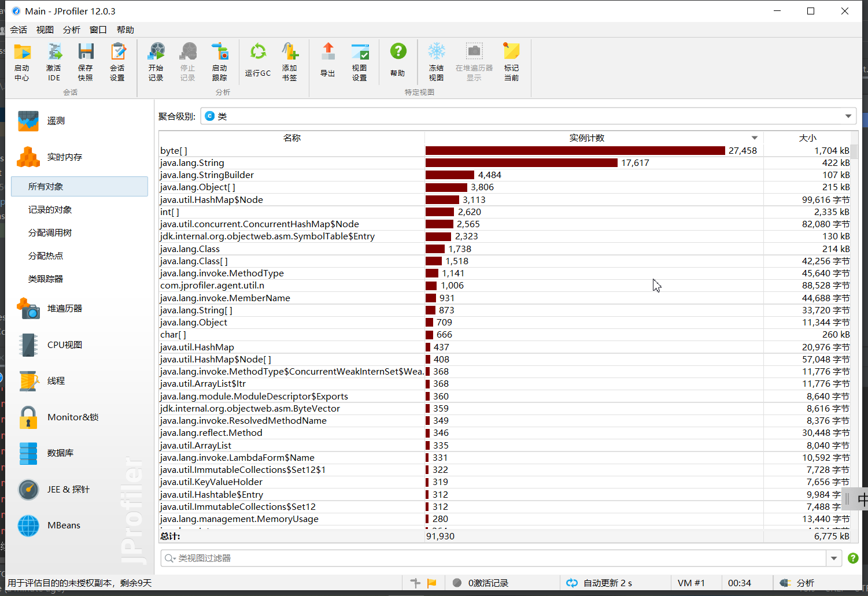The image size is (868, 596).
Task: Click the green help icon beside filter
Action: (x=853, y=558)
